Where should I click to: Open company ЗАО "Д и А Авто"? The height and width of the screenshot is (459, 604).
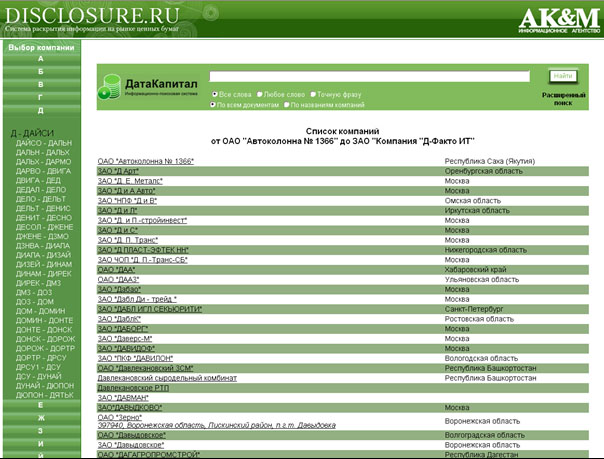126,191
